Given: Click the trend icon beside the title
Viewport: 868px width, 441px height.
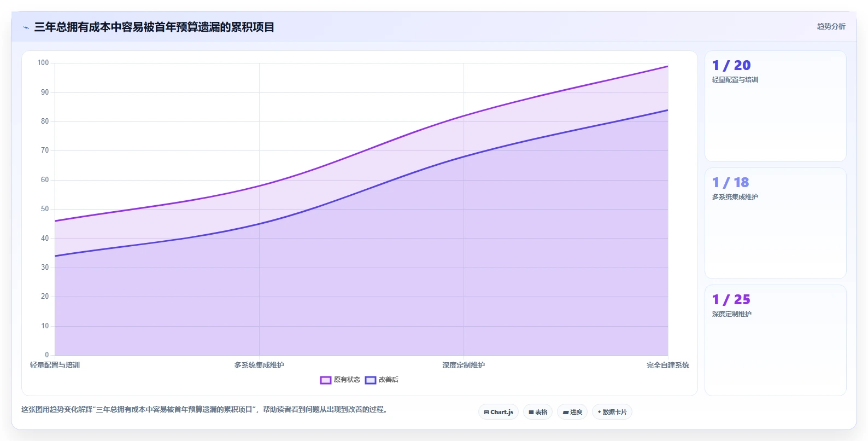Looking at the screenshot, I should point(26,27).
